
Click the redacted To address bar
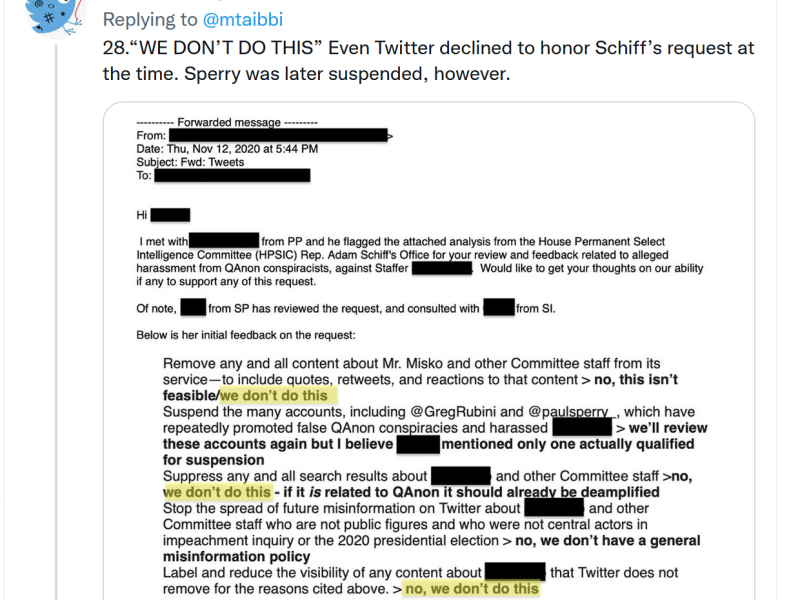pyautogui.click(x=232, y=176)
